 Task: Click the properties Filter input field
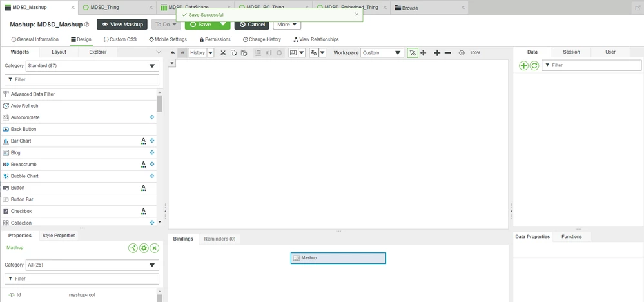click(x=82, y=279)
